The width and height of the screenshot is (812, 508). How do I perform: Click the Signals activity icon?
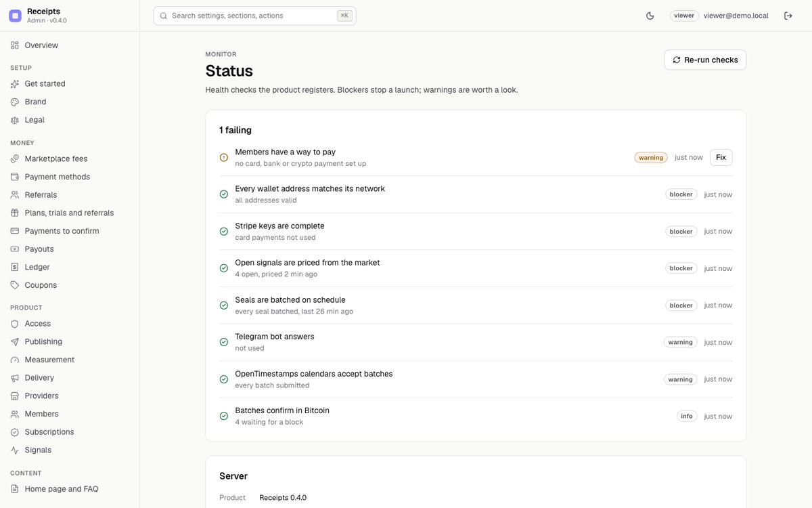click(15, 450)
